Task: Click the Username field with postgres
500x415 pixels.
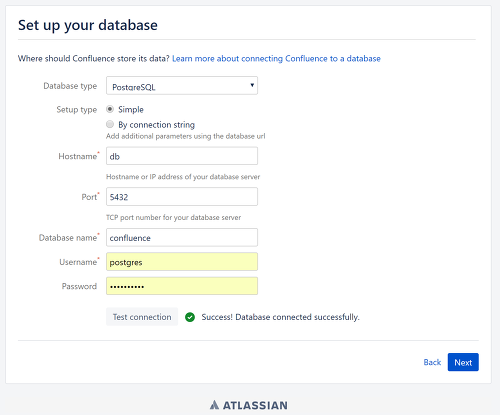Action: pos(182,262)
